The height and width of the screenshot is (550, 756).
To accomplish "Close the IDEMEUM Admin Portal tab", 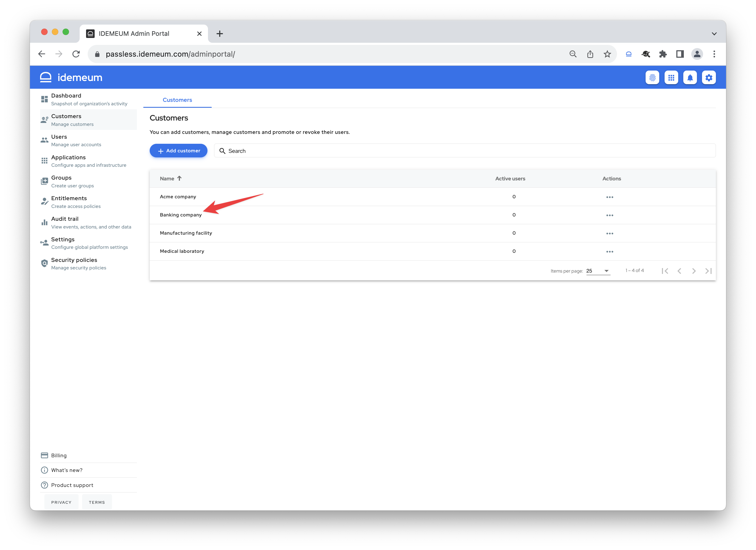I will click(x=199, y=34).
